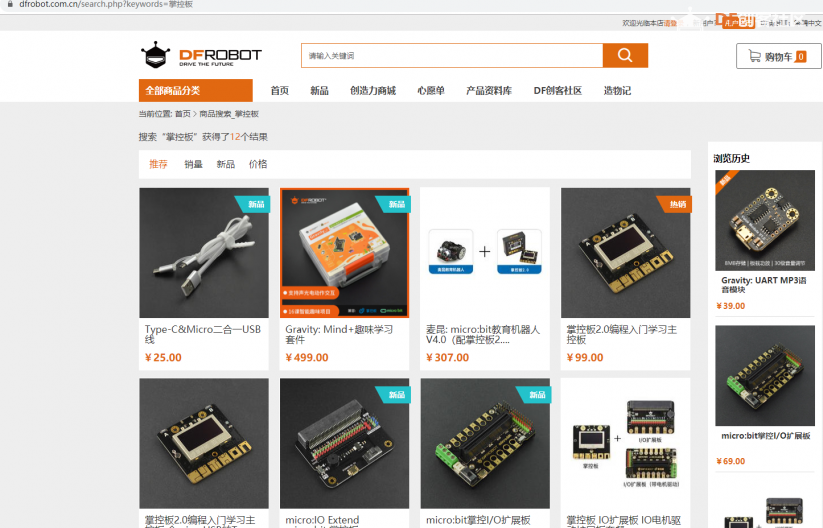Click micro:IO Extend title link
The height and width of the screenshot is (528, 823).
[x=322, y=520]
